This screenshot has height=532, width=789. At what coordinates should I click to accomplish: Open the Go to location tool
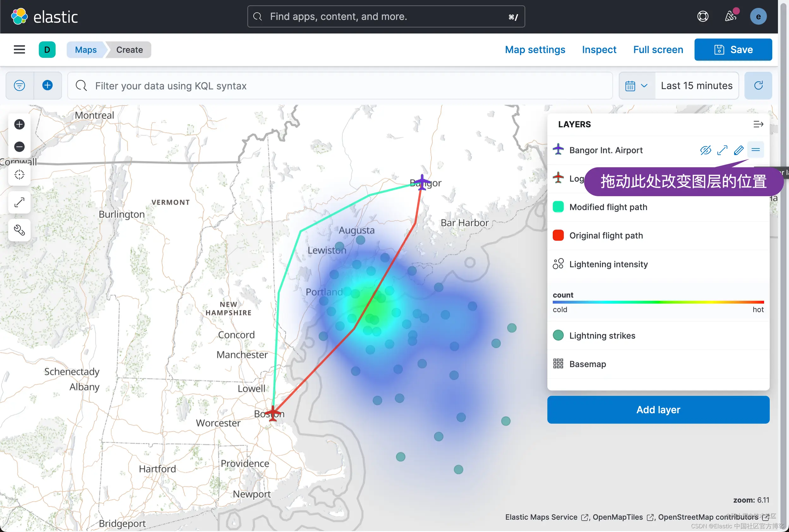pyautogui.click(x=19, y=175)
